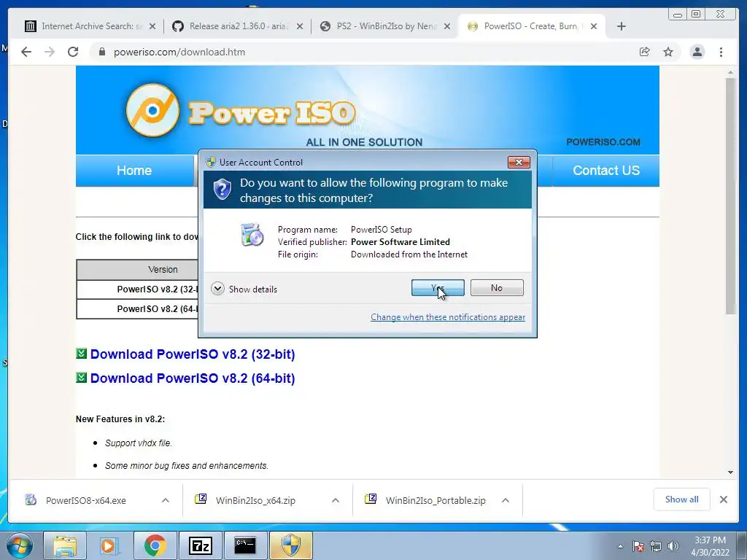This screenshot has height=560, width=747.
Task: Click the PowerISO Setup program icon
Action: click(x=252, y=235)
